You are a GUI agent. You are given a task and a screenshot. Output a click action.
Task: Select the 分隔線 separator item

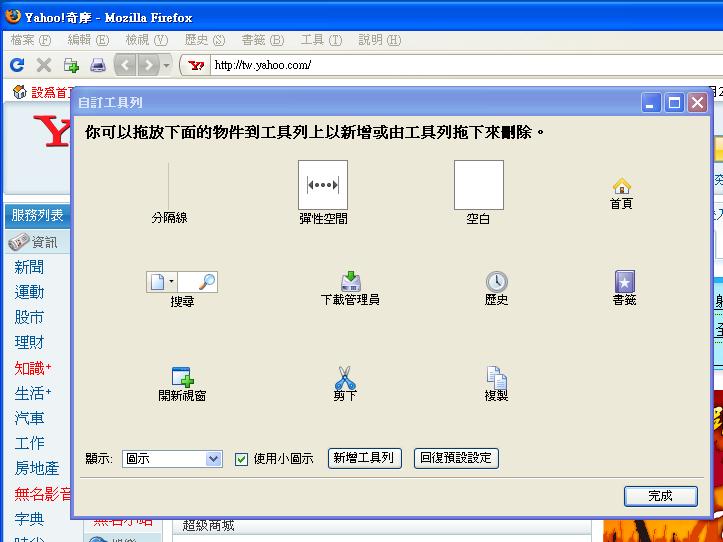pyautogui.click(x=169, y=193)
